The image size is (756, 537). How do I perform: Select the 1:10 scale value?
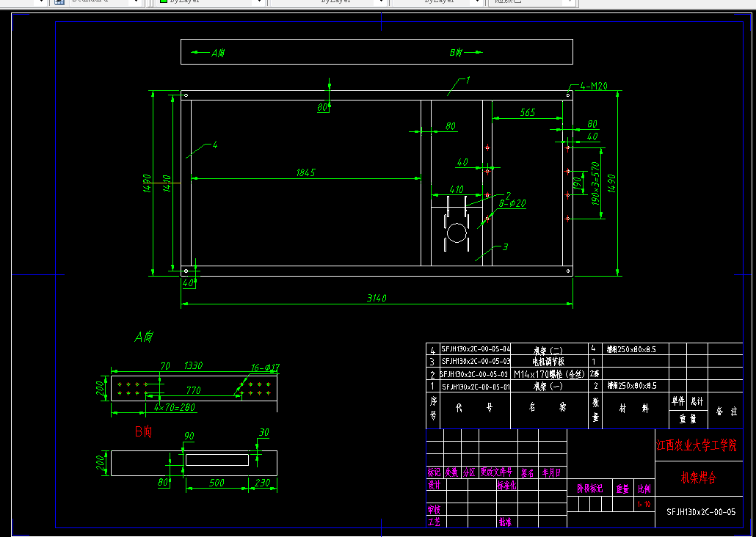[644, 504]
